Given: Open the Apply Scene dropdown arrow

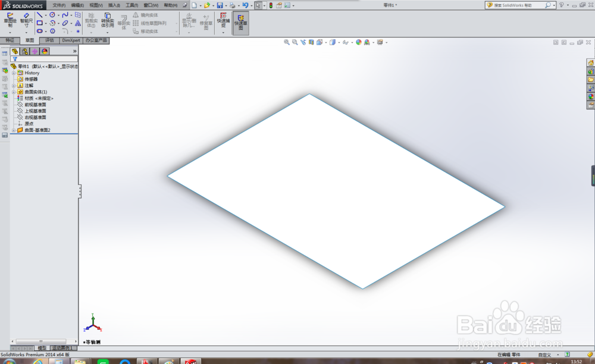Looking at the screenshot, I should point(374,42).
